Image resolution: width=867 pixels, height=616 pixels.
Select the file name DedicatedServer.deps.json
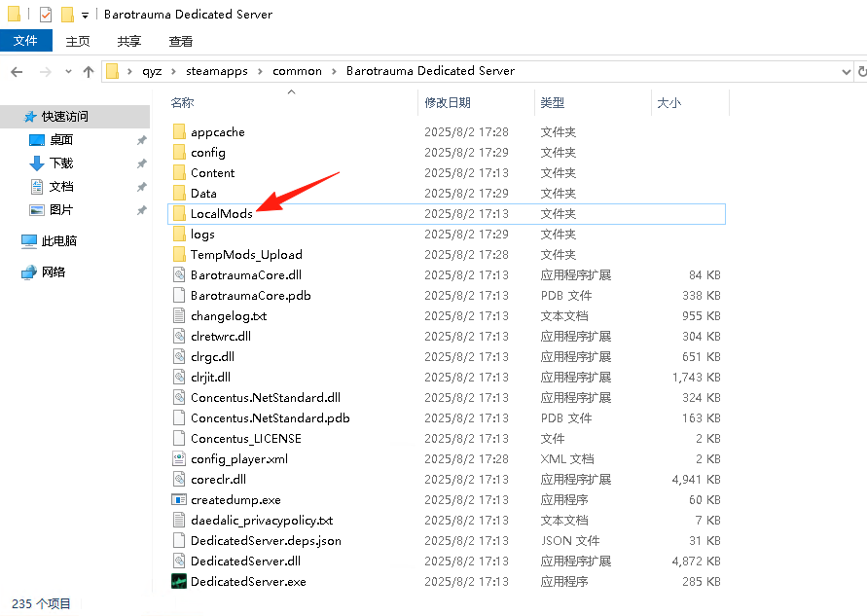click(x=266, y=541)
